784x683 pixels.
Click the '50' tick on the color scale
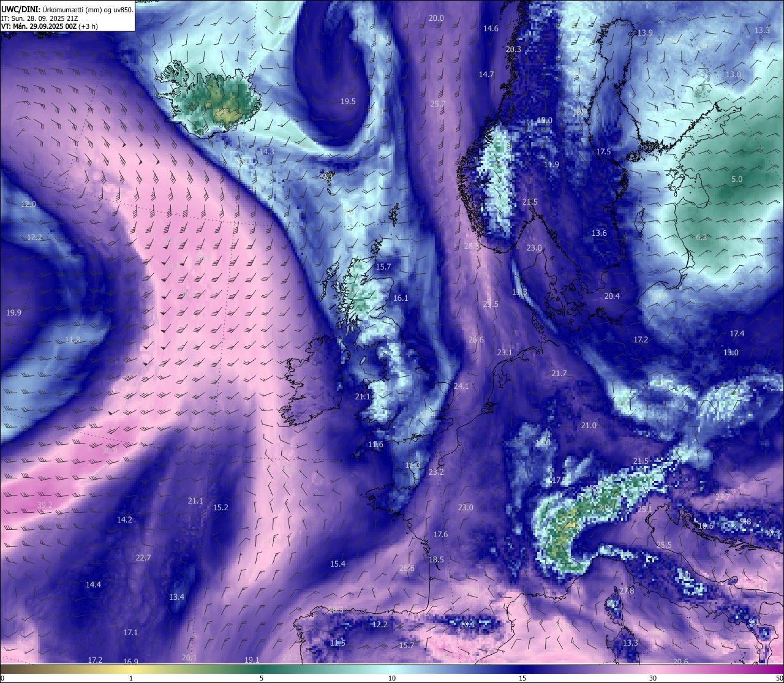[778, 678]
